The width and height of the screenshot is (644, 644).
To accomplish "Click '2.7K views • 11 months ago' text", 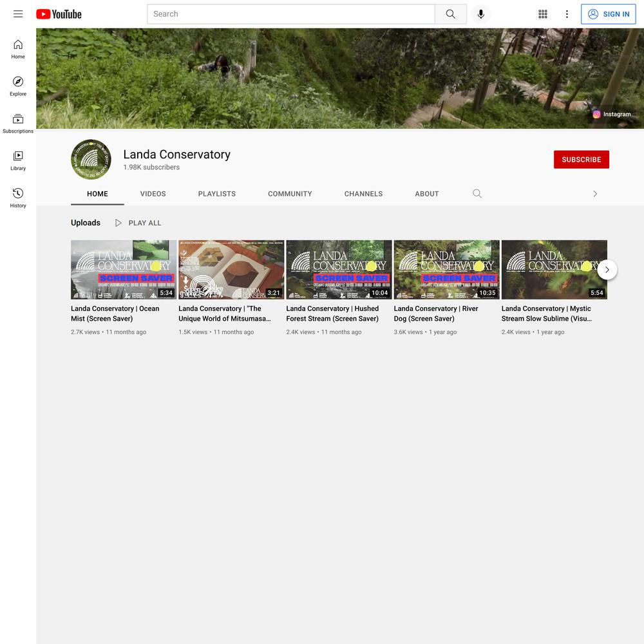I will (x=108, y=332).
